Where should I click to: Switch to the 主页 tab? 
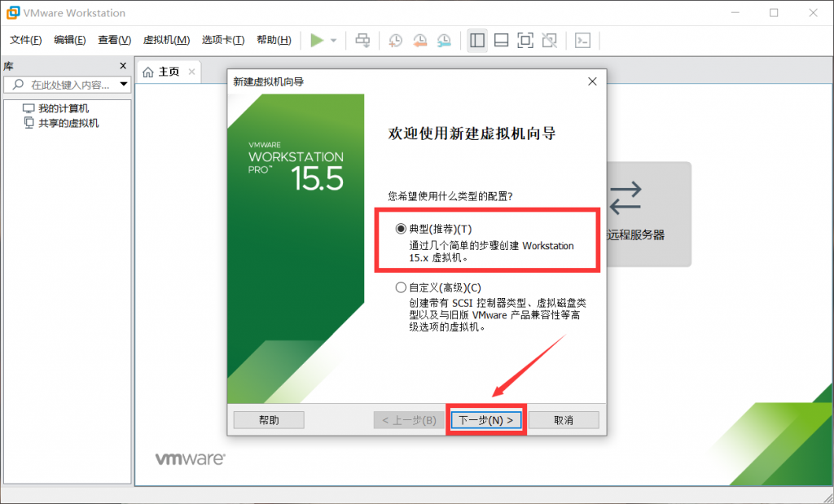click(x=169, y=72)
